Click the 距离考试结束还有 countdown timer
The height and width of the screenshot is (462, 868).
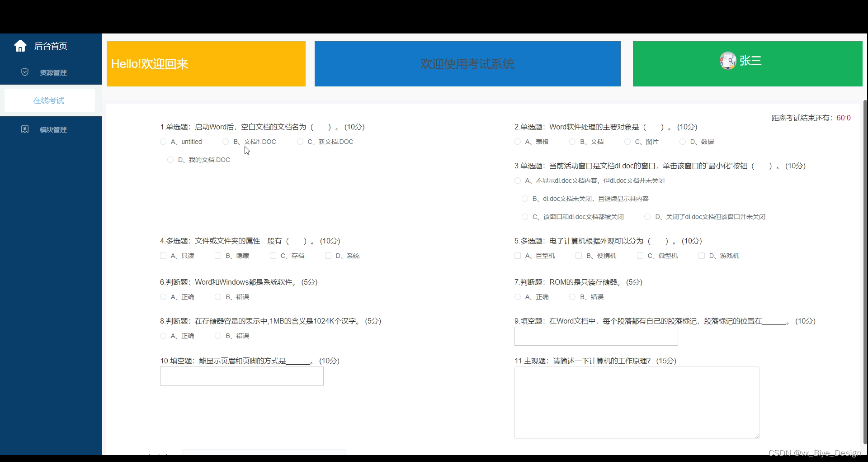pyautogui.click(x=811, y=118)
